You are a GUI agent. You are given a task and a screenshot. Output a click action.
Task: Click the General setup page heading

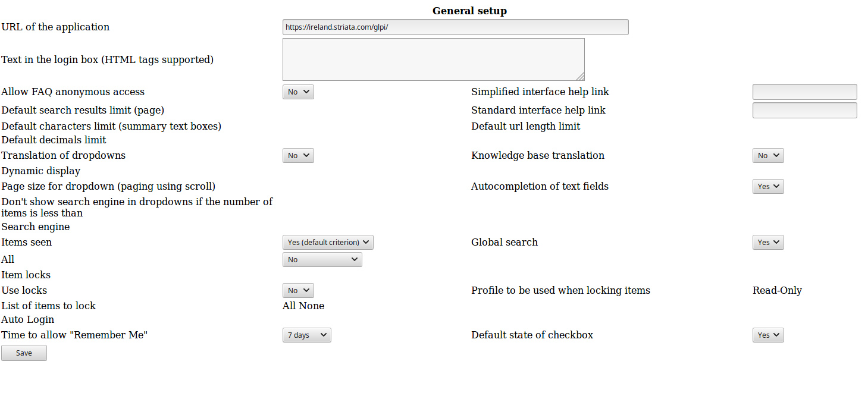(x=469, y=10)
